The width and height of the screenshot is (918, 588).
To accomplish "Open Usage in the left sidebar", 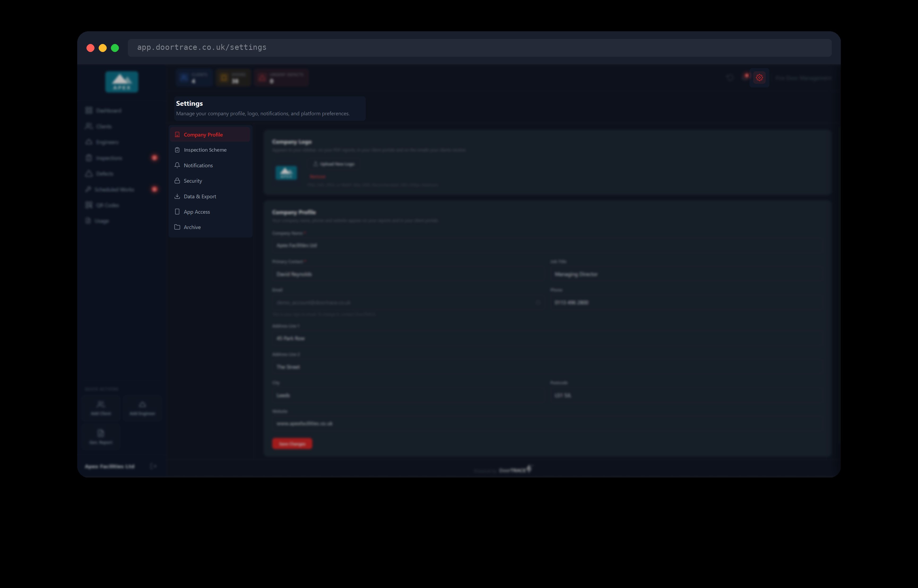I will pyautogui.click(x=122, y=221).
